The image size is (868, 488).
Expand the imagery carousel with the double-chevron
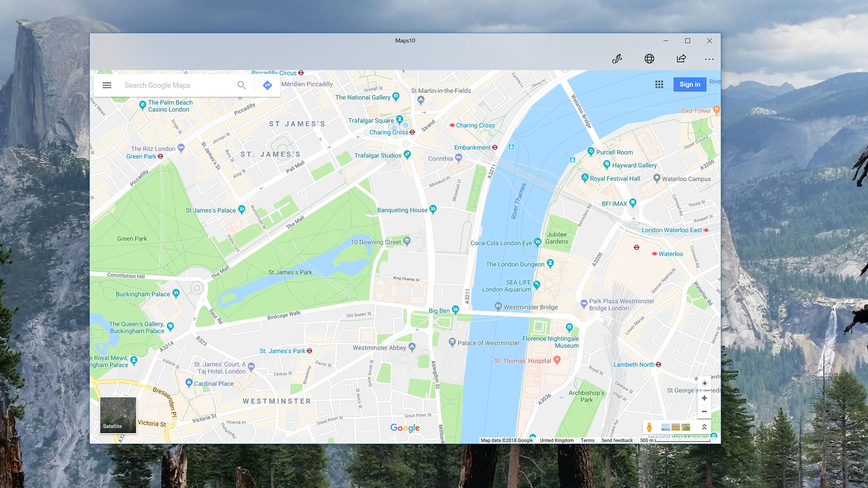tap(704, 426)
